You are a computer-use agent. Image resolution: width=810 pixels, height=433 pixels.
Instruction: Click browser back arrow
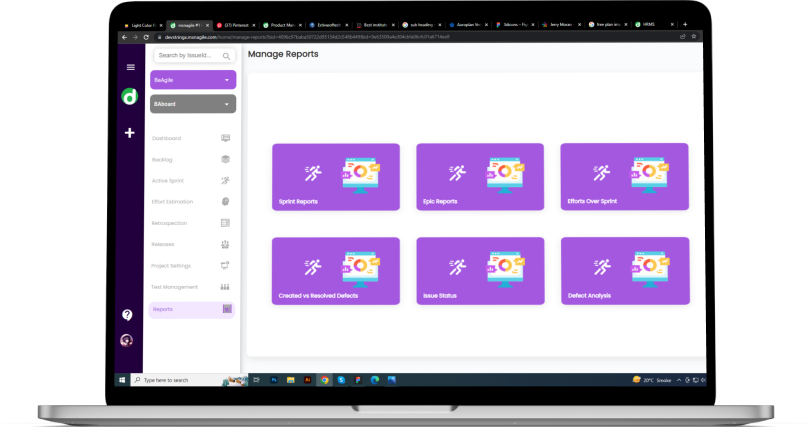pos(124,37)
